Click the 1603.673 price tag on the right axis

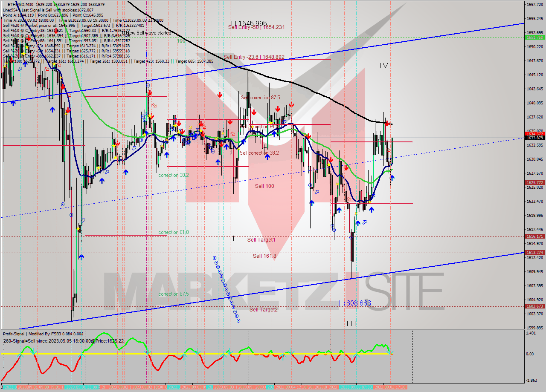534,306
